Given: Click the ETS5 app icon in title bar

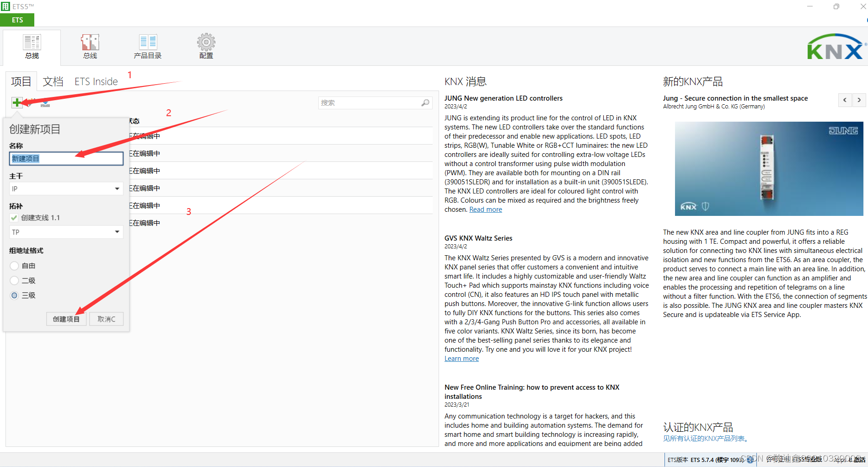Looking at the screenshot, I should tap(5, 6).
